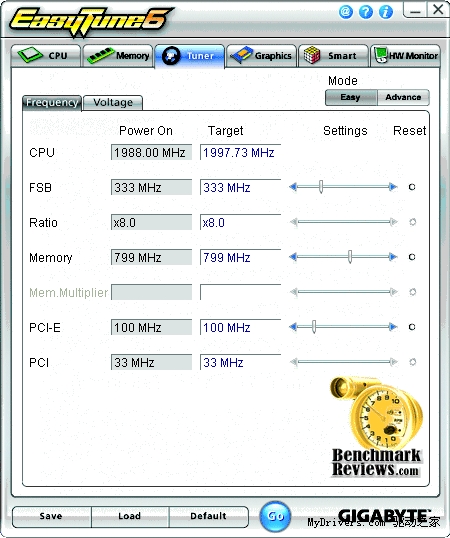Click the FSB slider handle

[321, 187]
